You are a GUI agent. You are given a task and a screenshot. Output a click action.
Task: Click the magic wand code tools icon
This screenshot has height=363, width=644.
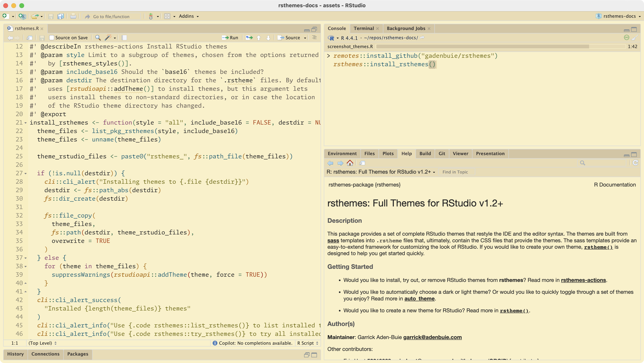[x=108, y=37]
